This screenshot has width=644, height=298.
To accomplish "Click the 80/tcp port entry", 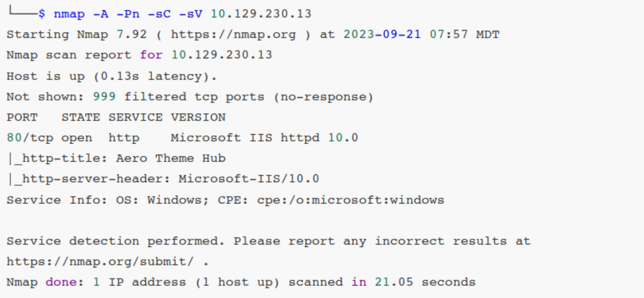I will click(x=30, y=138).
